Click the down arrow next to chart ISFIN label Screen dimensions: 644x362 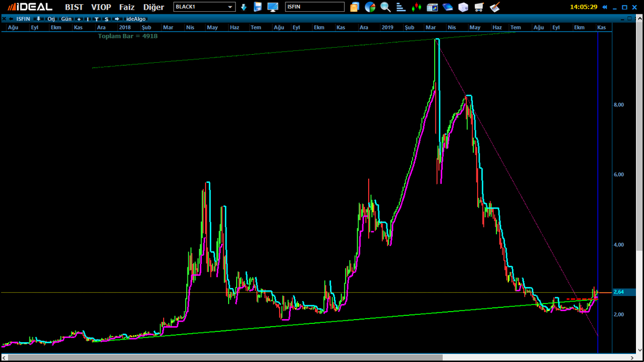[x=38, y=19]
